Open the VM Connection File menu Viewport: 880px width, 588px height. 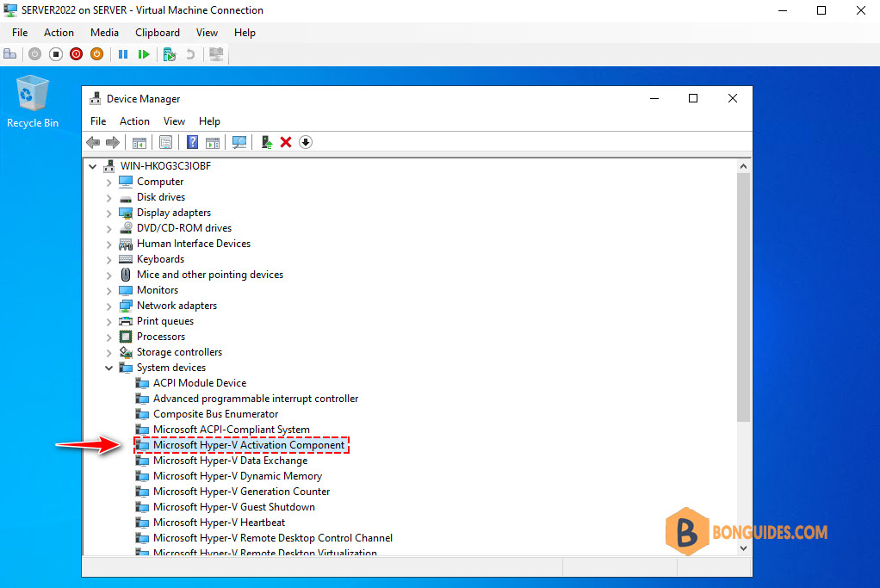click(20, 33)
